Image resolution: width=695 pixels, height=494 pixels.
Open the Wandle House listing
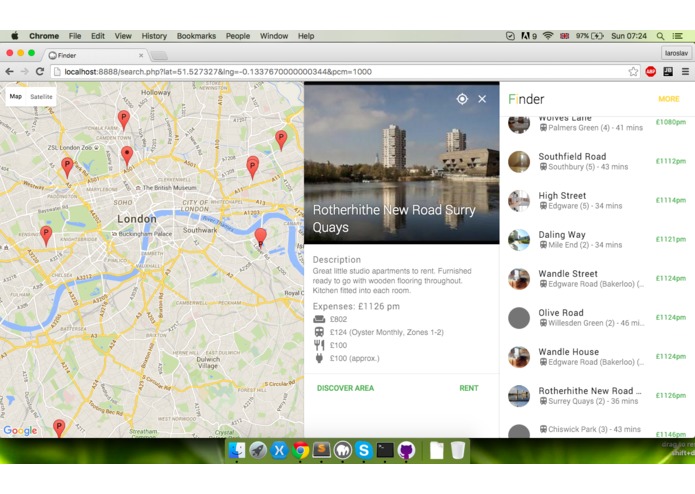pos(597,356)
